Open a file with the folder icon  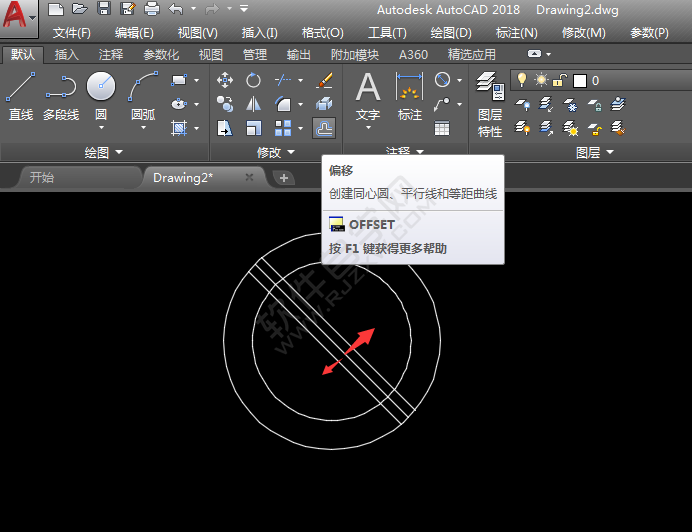pos(79,9)
